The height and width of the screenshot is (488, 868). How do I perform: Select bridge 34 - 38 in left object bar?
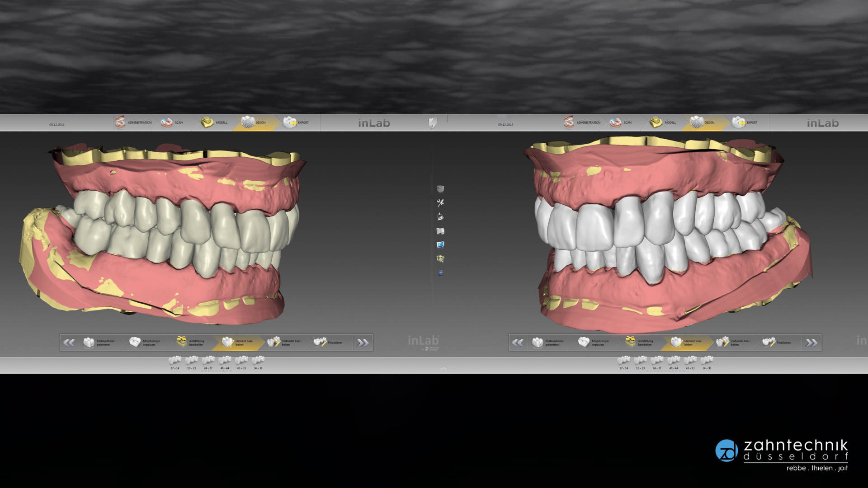click(258, 363)
